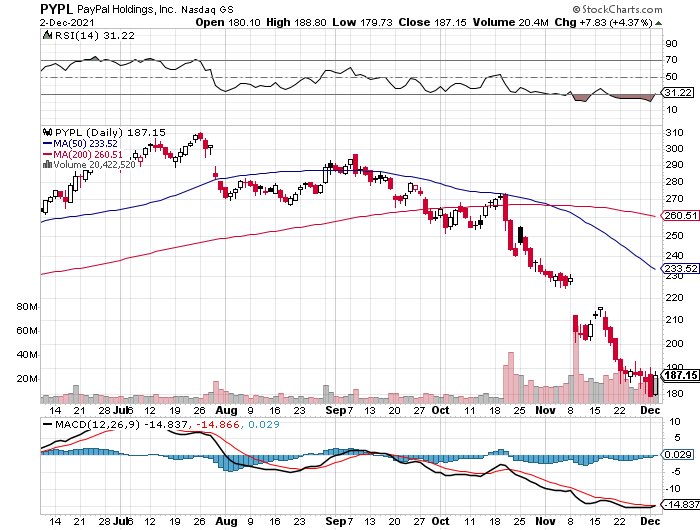Click the 260.51 price tag on right axis
The width and height of the screenshot is (700, 530).
pyautogui.click(x=679, y=216)
